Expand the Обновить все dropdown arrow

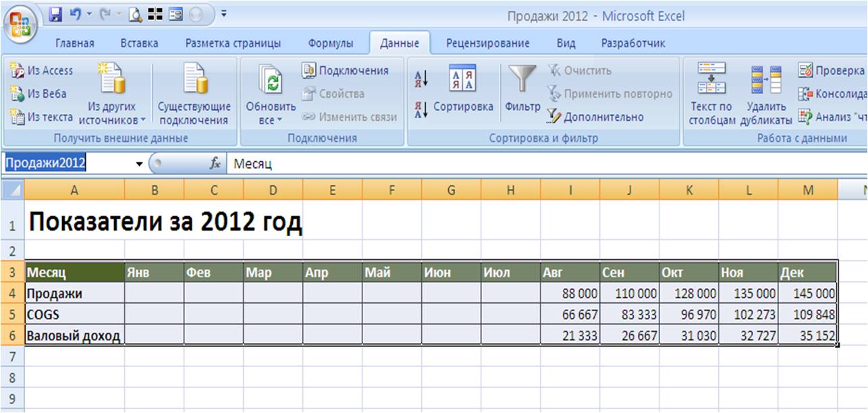click(271, 120)
